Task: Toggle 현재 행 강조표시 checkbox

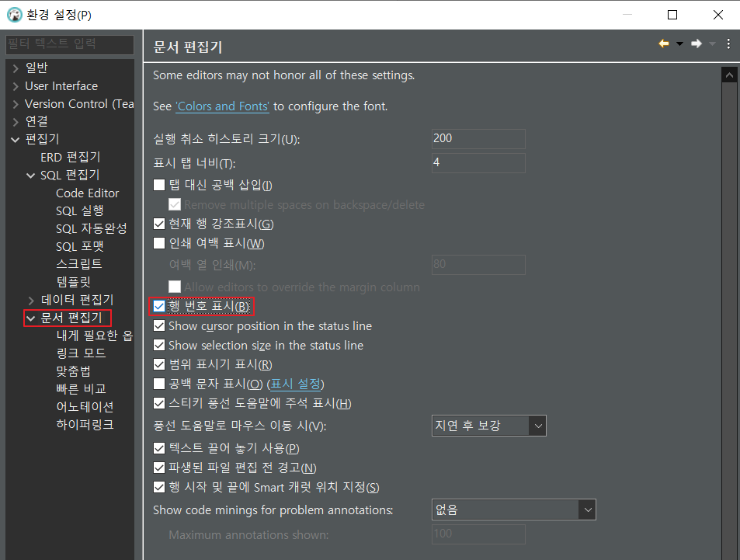Action: click(159, 224)
